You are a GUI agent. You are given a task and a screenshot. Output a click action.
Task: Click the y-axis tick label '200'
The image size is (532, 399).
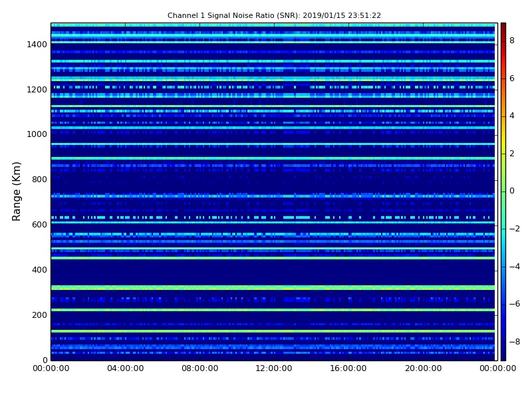[39, 315]
